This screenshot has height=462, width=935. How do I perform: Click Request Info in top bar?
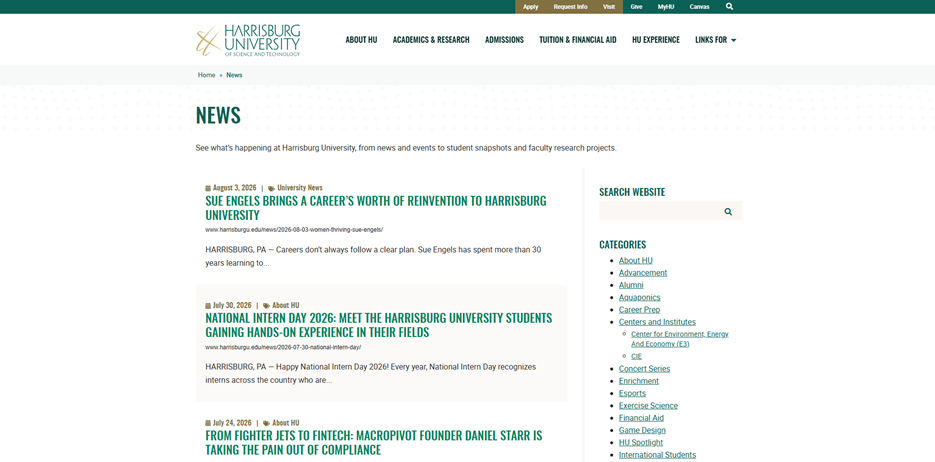[570, 7]
